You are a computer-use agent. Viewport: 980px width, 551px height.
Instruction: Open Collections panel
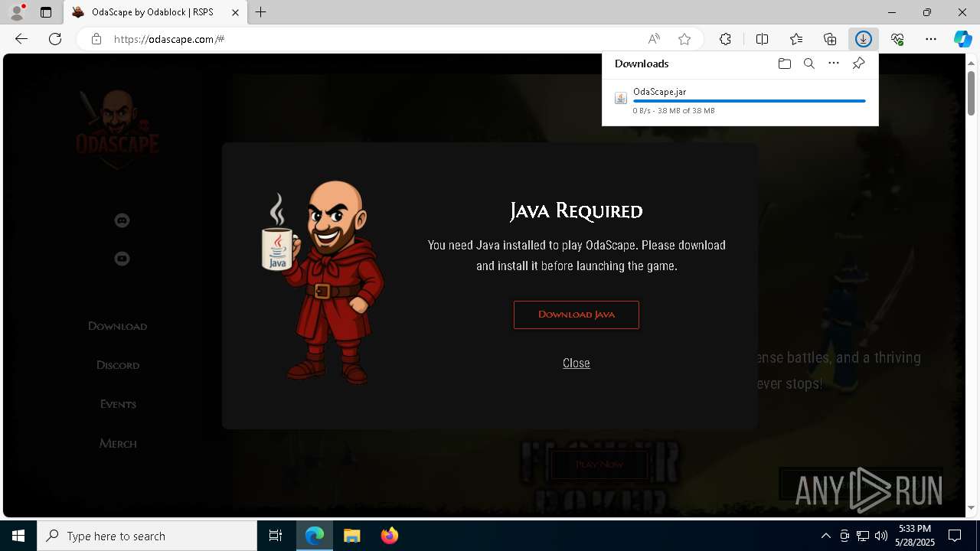click(830, 39)
